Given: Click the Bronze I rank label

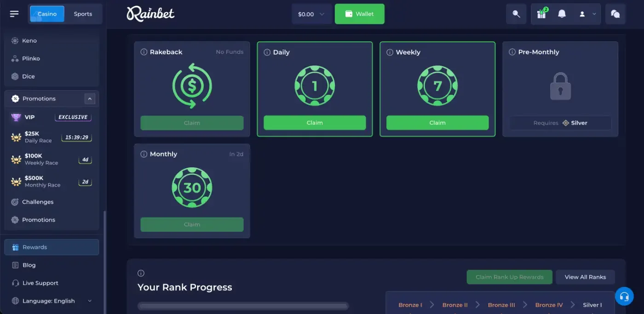Looking at the screenshot, I should [410, 305].
